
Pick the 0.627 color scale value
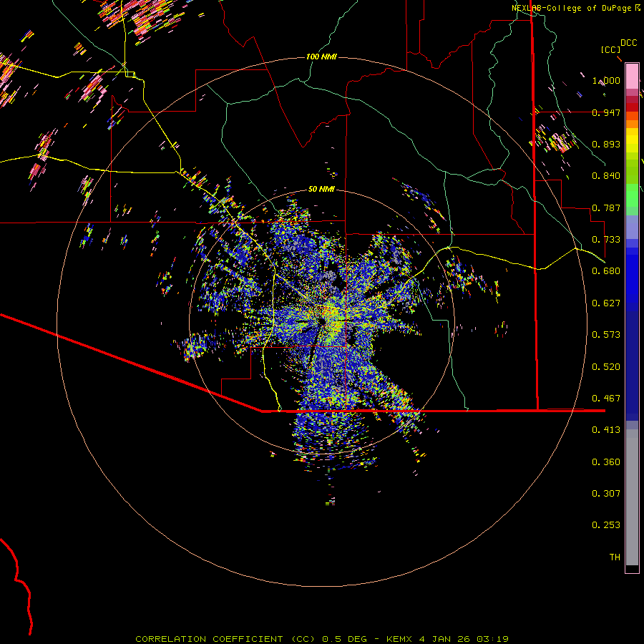click(606, 303)
